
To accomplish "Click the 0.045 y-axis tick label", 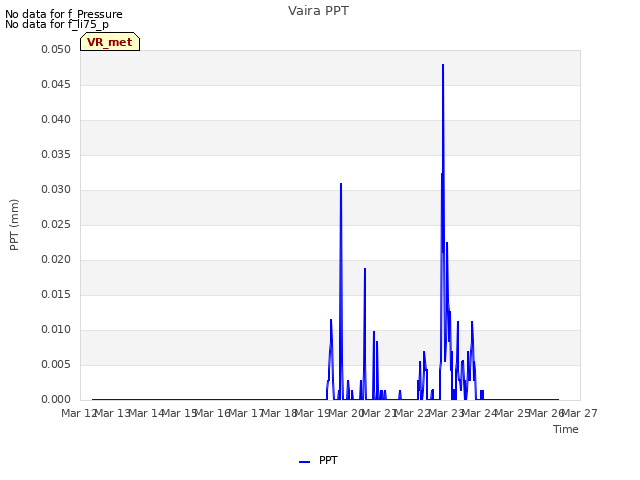I will pos(56,85).
